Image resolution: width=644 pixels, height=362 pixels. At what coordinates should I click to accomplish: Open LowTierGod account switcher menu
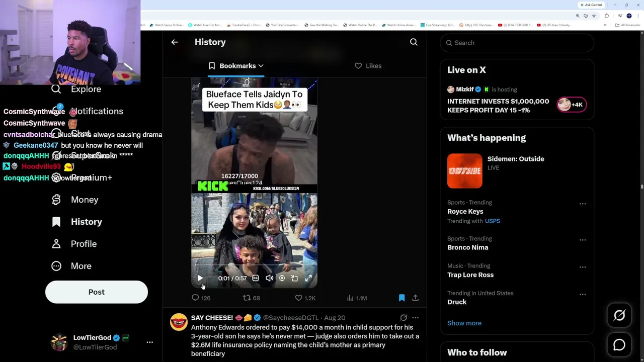pos(149,342)
